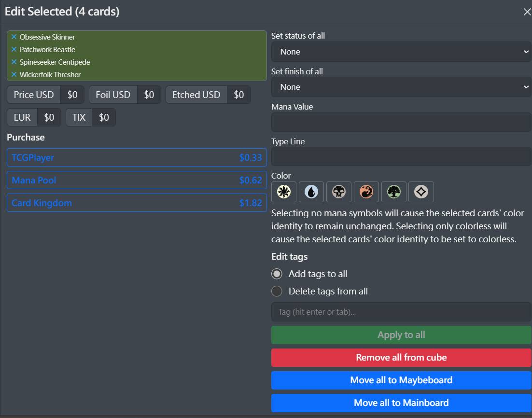Image resolution: width=532 pixels, height=418 pixels.
Task: Expand the Set finish of all dropdown
Action: coord(401,87)
